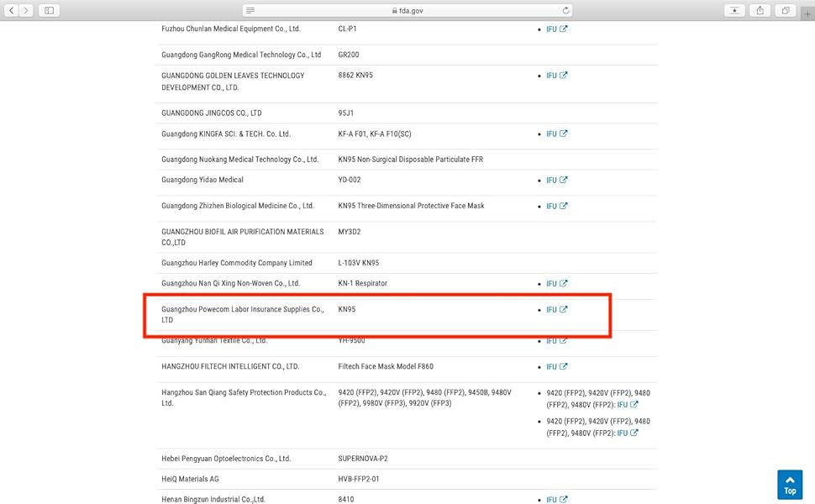Select 'GUANGDONG GOLDEN LEAVES TECHNOLOGY' manufacturer text
The image size is (815, 504).
tap(233, 76)
